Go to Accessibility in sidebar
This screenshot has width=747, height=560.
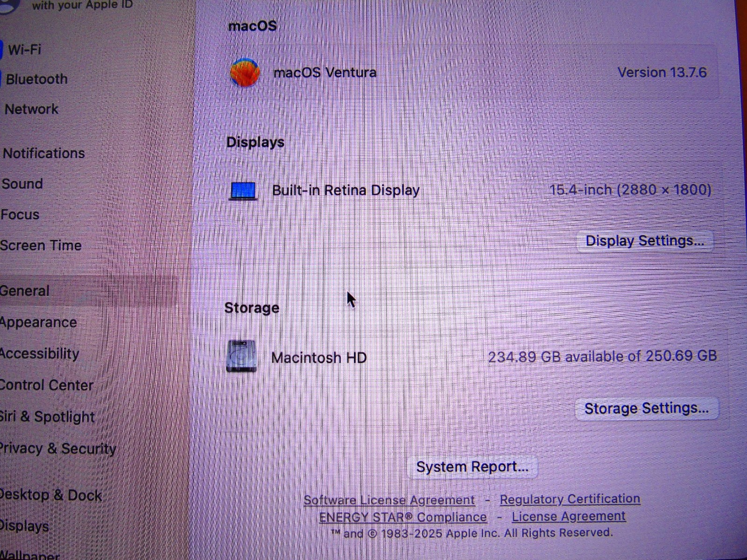[39, 354]
